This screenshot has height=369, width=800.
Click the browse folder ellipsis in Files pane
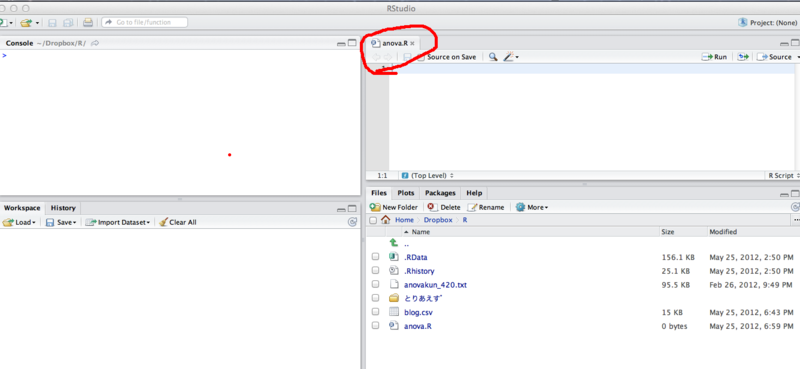(796, 220)
